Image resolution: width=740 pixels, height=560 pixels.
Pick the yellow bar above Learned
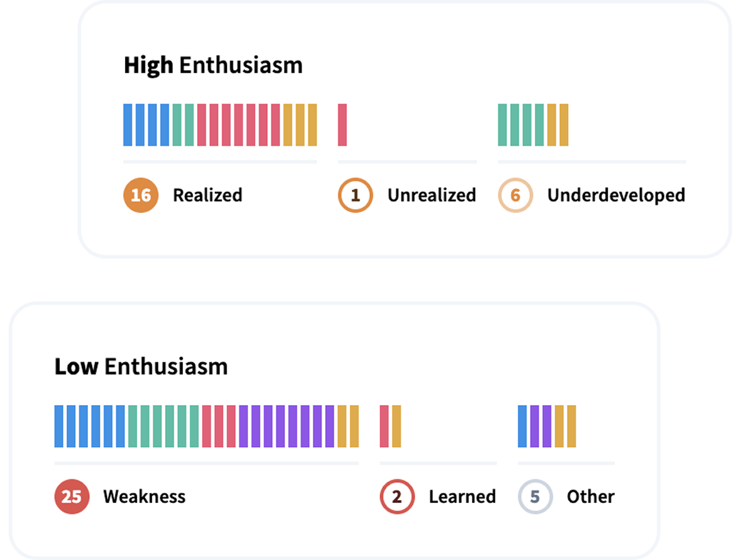pos(396,426)
